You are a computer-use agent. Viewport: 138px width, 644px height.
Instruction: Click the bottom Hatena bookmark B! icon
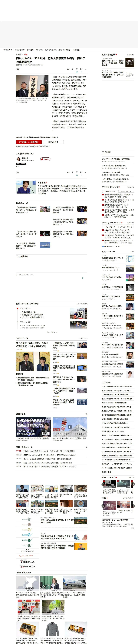point(81,172)
